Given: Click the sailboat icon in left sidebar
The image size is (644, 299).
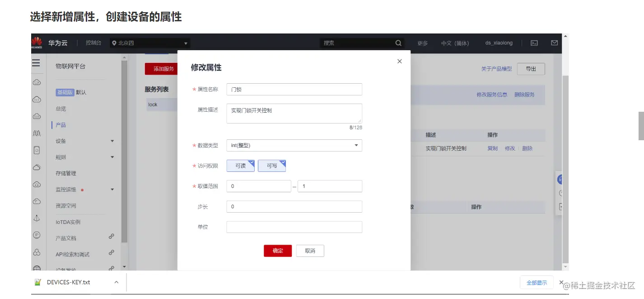Looking at the screenshot, I should tap(37, 218).
